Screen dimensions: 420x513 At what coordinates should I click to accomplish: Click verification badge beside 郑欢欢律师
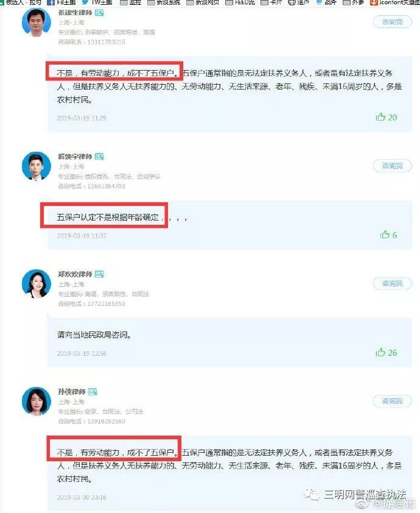[99, 274]
